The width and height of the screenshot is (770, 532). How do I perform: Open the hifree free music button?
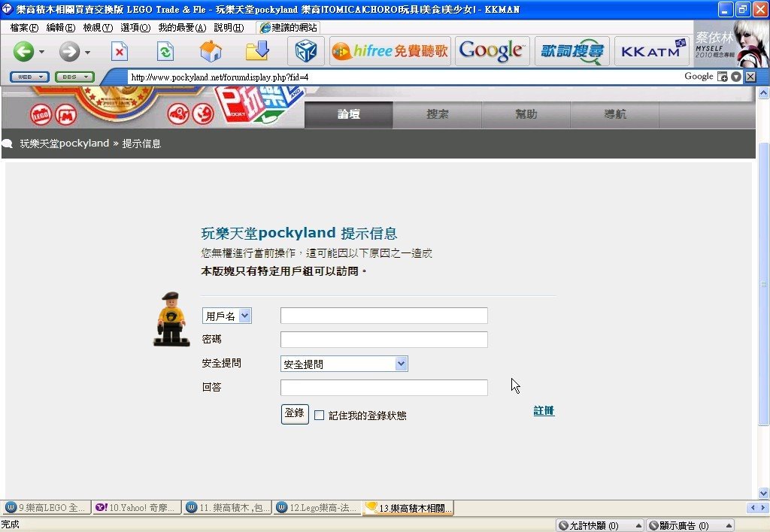click(390, 51)
